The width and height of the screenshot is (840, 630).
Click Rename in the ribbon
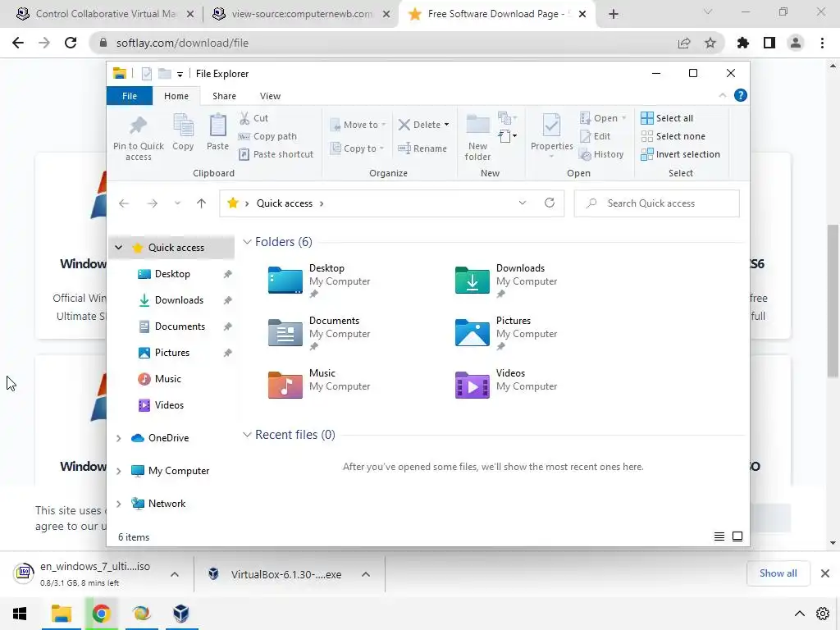[x=422, y=148]
